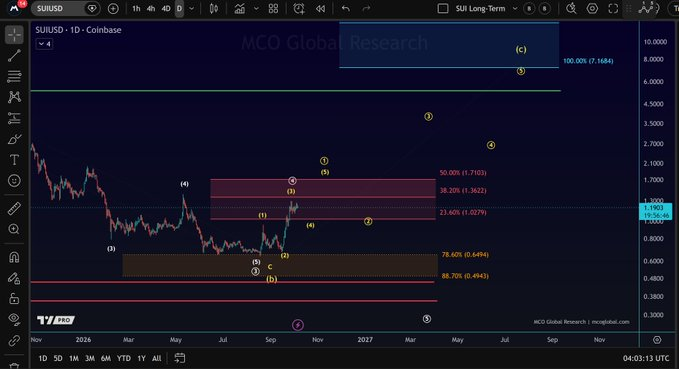Open the indicator templates grid
Screen dimensions: 679x369
(273, 9)
